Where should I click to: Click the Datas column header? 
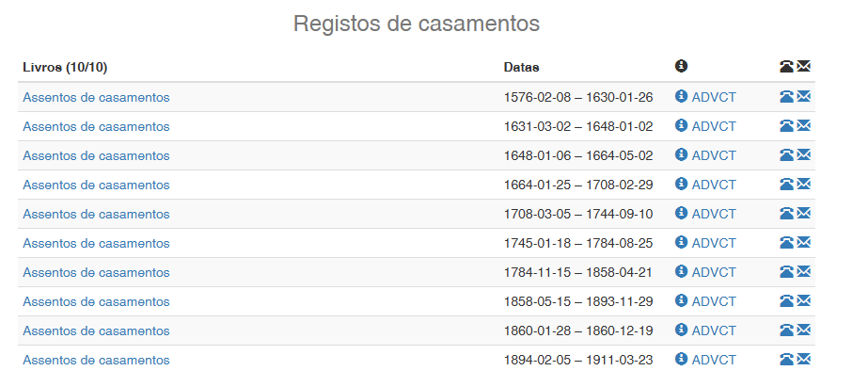click(x=521, y=67)
